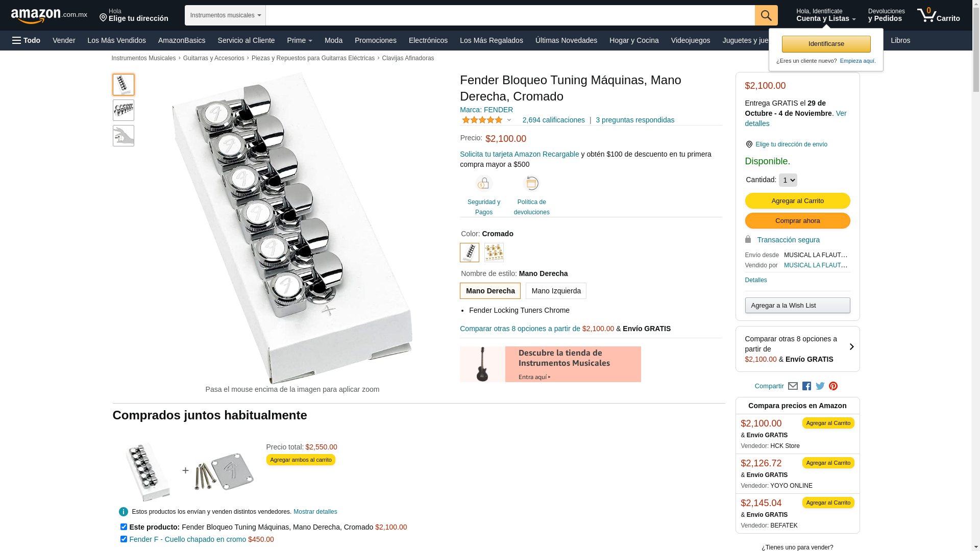Click the Amazon.com.mx logo
This screenshot has height=551, width=980.
(x=48, y=15)
